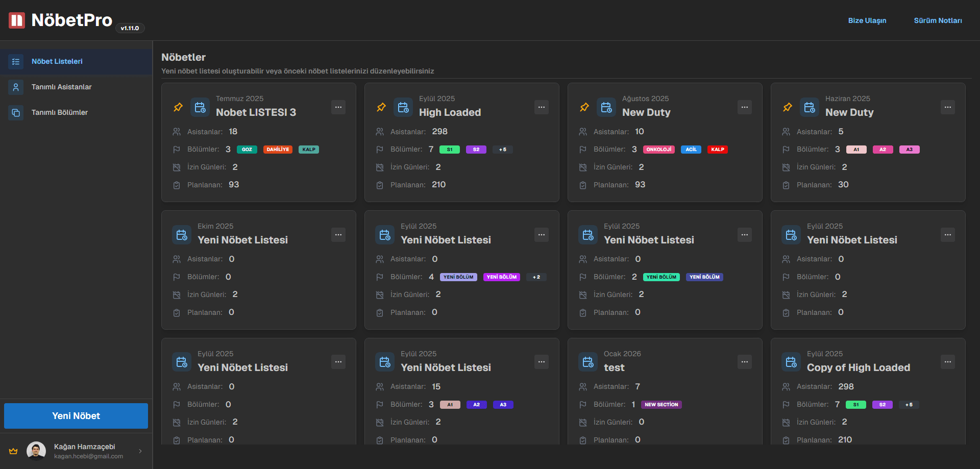Create a new list with Yeni Nöbet
The height and width of the screenshot is (469, 980).
tap(76, 416)
